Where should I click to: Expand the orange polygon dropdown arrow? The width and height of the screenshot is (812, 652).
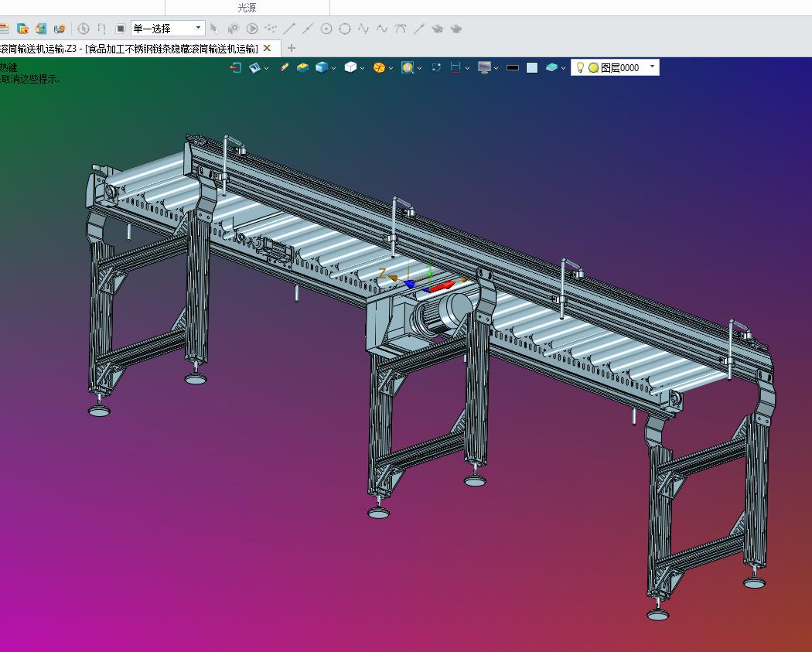click(391, 68)
